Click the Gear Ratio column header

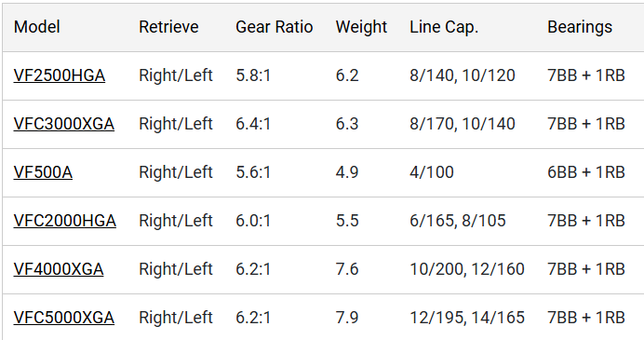click(275, 27)
